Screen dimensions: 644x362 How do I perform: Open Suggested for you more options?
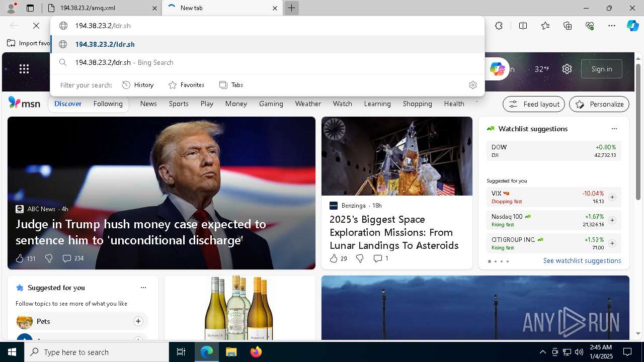[x=143, y=288]
